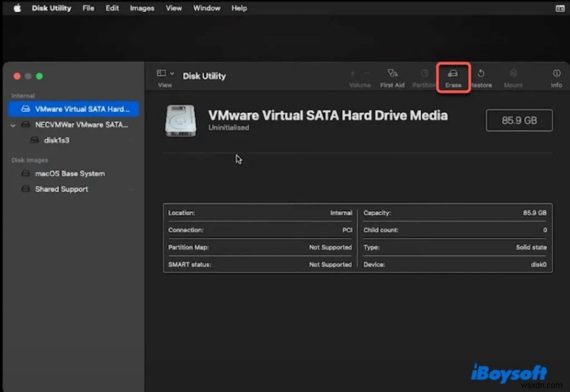Click the Connection PCI value

(347, 229)
